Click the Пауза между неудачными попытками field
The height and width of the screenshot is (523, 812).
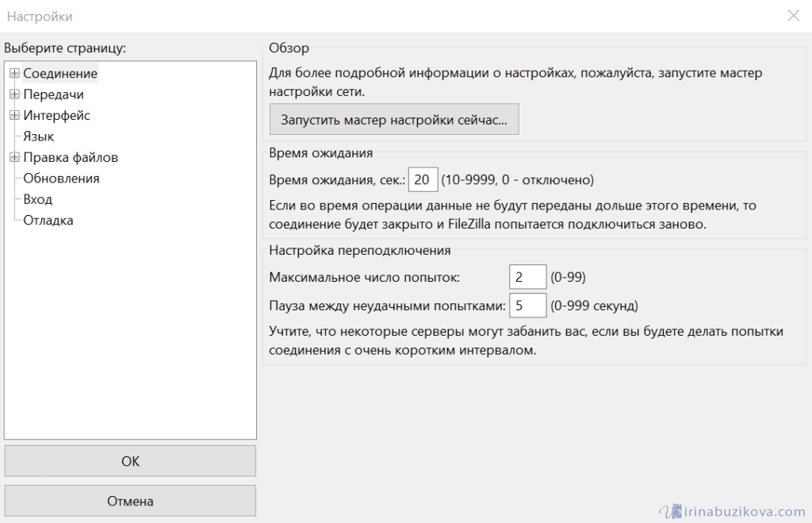(x=527, y=306)
